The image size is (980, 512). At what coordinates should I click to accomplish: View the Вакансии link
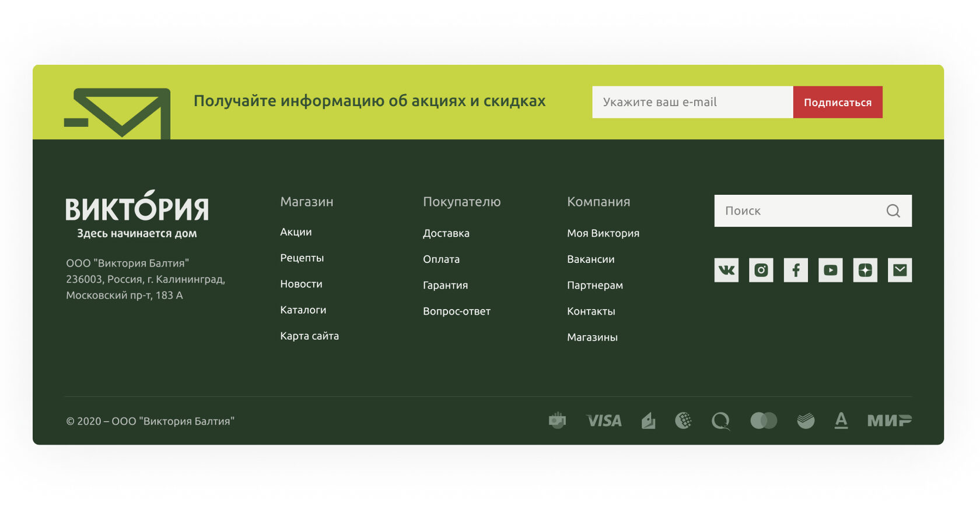click(590, 259)
